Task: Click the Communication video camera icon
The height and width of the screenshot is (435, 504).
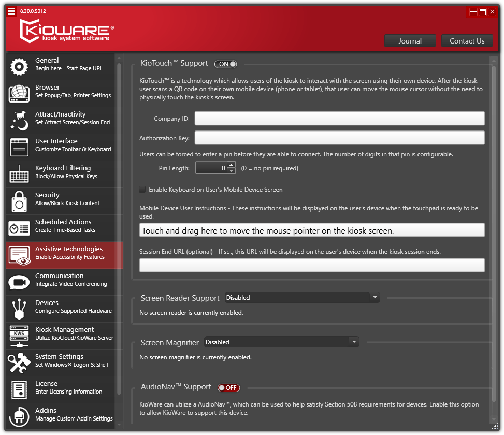Action: 19,282
